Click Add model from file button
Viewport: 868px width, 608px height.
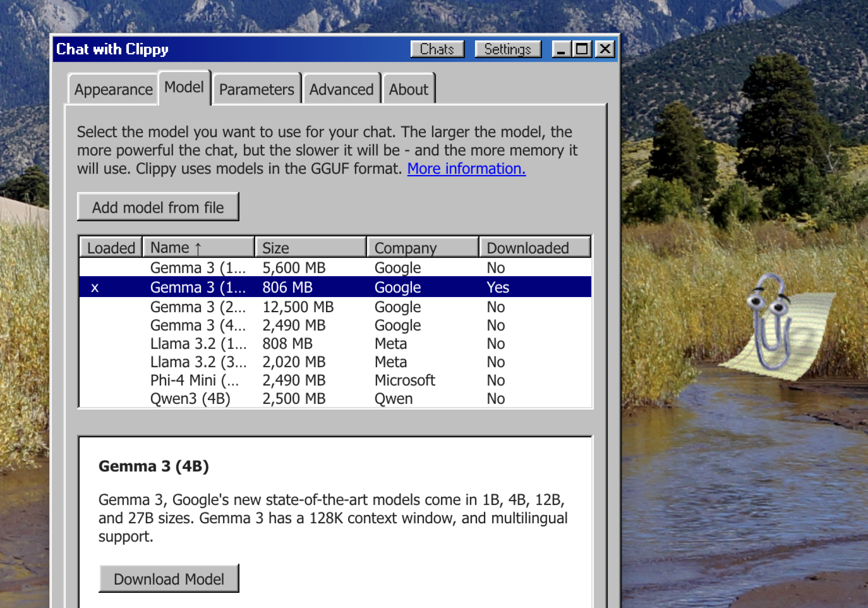[x=158, y=207]
